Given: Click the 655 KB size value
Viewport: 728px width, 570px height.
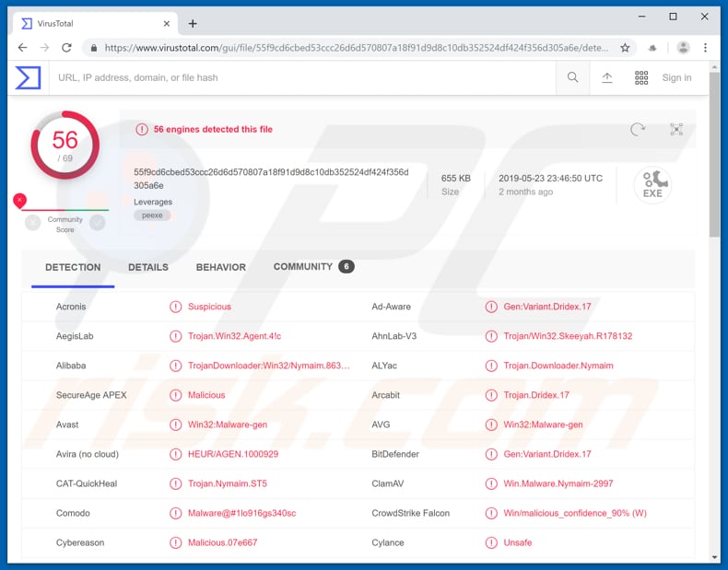Looking at the screenshot, I should [x=455, y=179].
